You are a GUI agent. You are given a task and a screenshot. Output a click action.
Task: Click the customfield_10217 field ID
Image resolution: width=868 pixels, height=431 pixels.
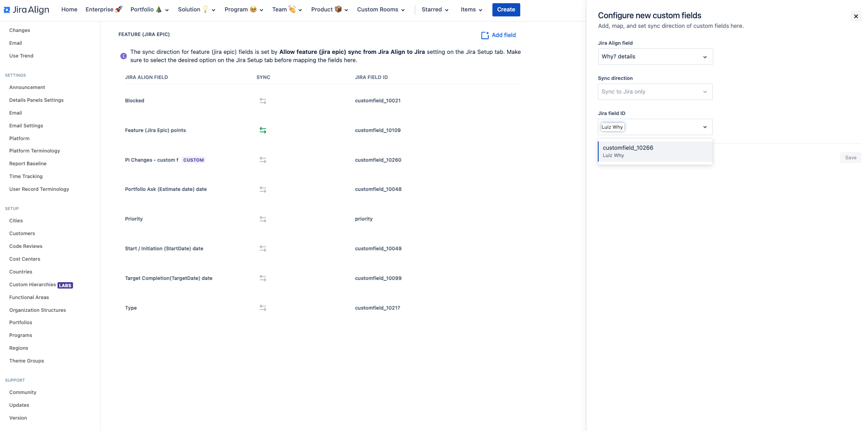(377, 308)
